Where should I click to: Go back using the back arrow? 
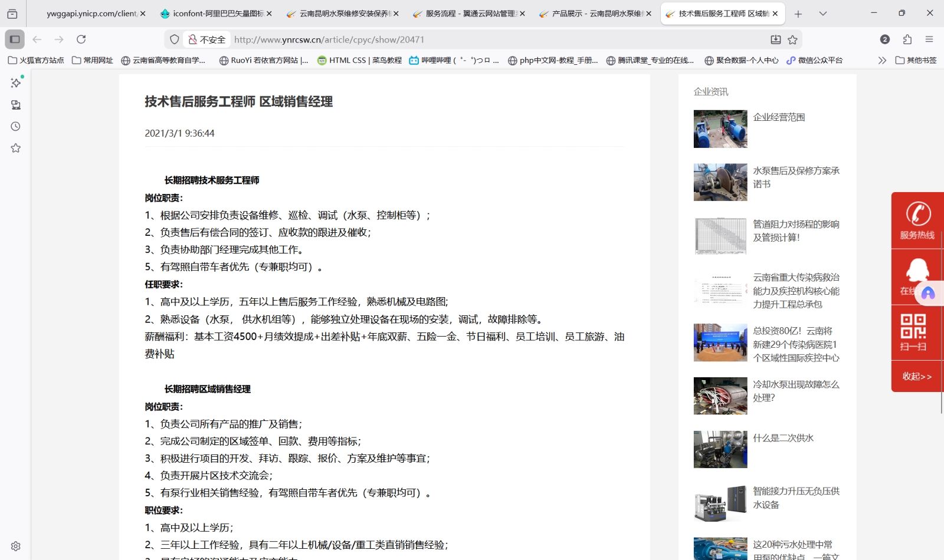(37, 39)
